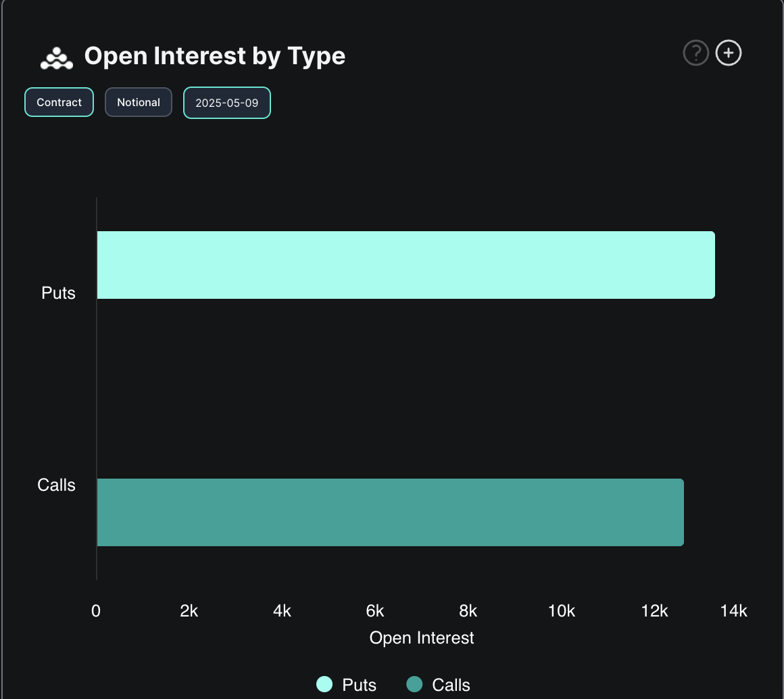
Task: Click the Open Interest x-axis title
Action: tap(422, 637)
